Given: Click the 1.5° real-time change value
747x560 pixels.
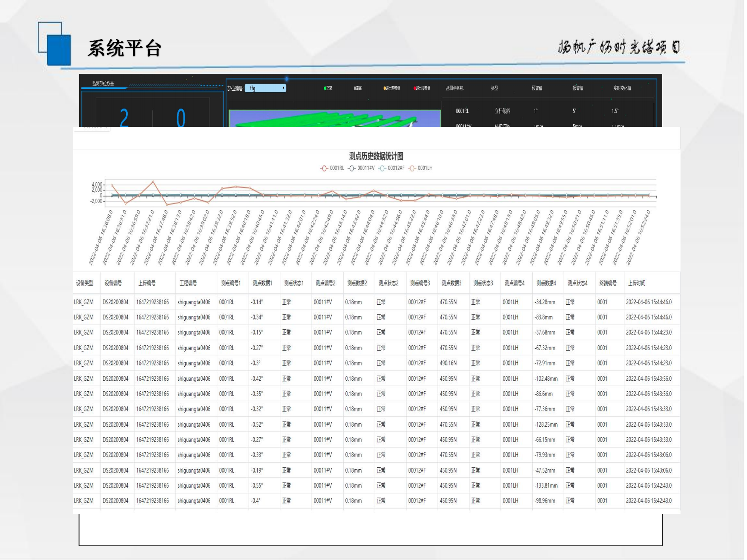Looking at the screenshot, I should coord(615,111).
